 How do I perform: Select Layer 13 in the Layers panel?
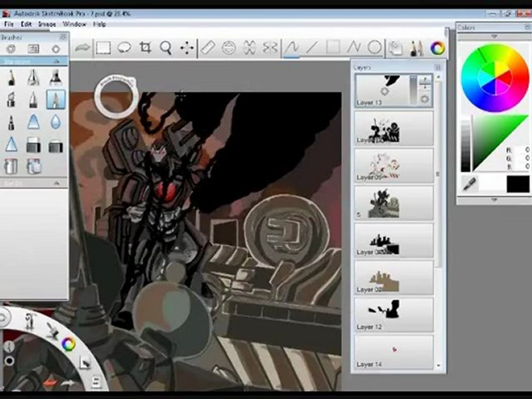pos(393,90)
